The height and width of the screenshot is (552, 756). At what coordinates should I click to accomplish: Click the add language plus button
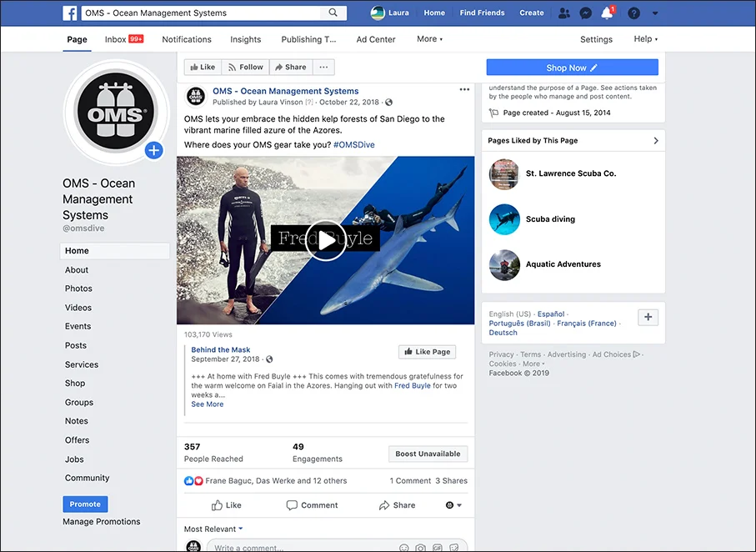pos(648,317)
